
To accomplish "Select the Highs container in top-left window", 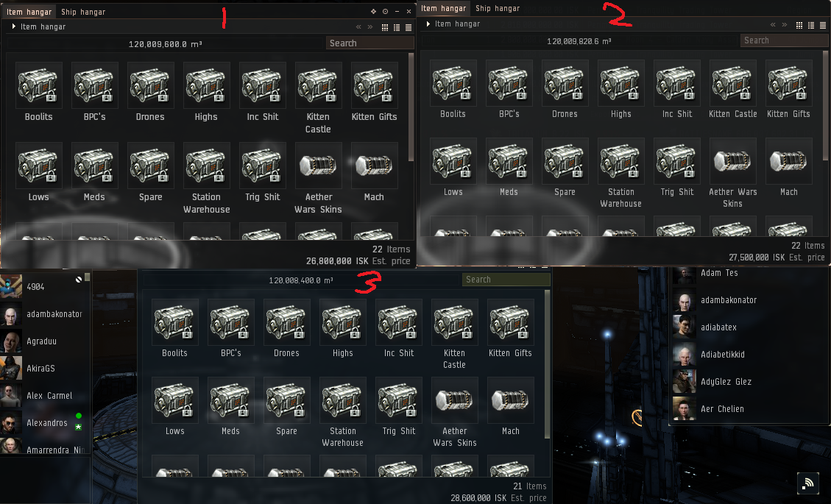I will click(x=206, y=85).
